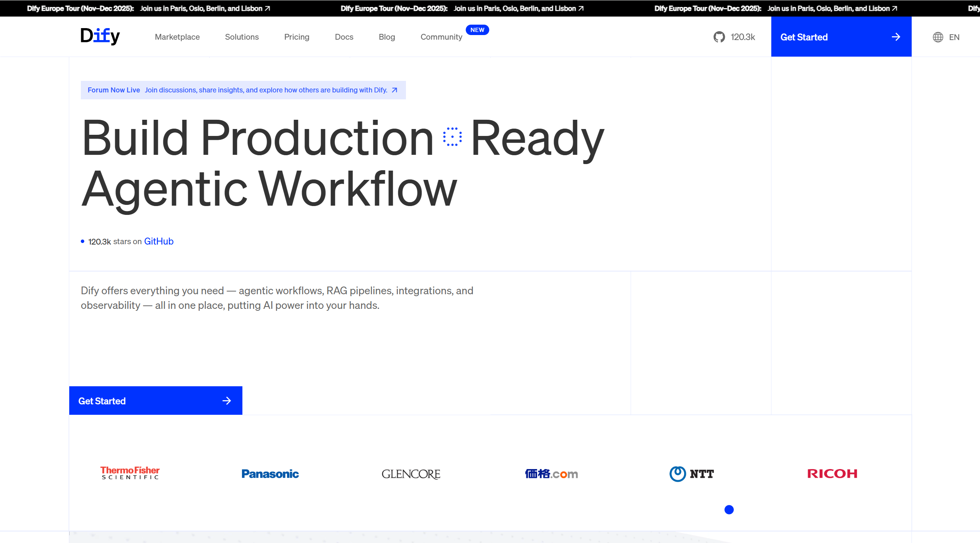Image resolution: width=980 pixels, height=543 pixels.
Task: Expand the Solutions menu
Action: [242, 37]
